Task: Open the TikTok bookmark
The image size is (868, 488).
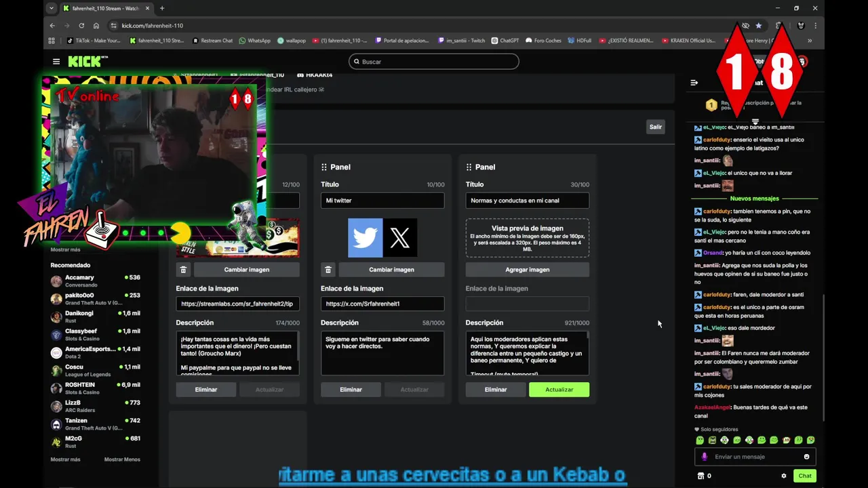Action: coord(94,41)
